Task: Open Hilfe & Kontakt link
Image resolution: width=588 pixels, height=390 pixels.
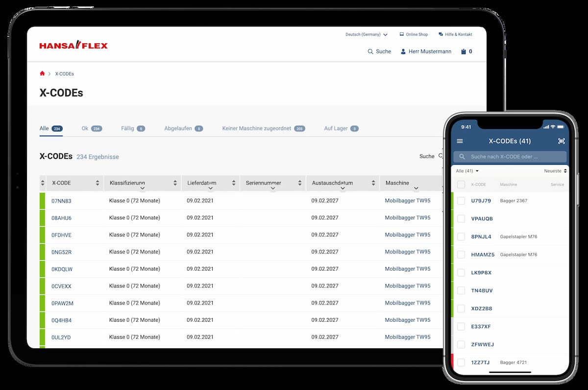Action: (x=455, y=34)
